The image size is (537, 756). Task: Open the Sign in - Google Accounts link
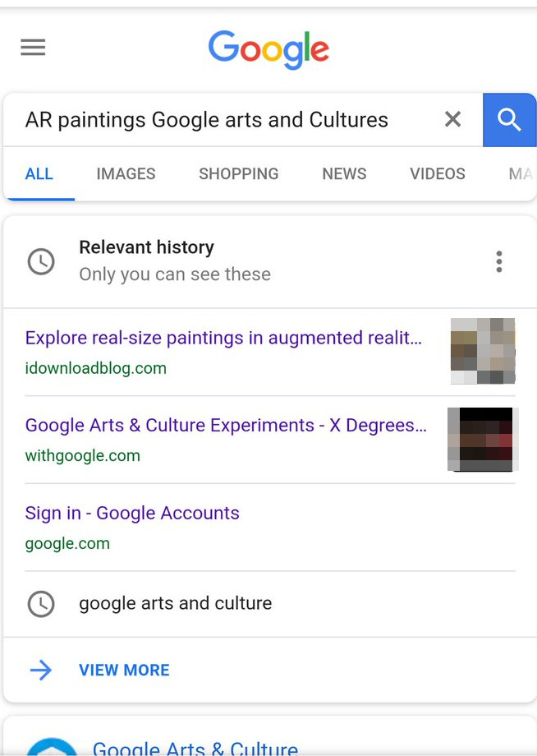[132, 513]
